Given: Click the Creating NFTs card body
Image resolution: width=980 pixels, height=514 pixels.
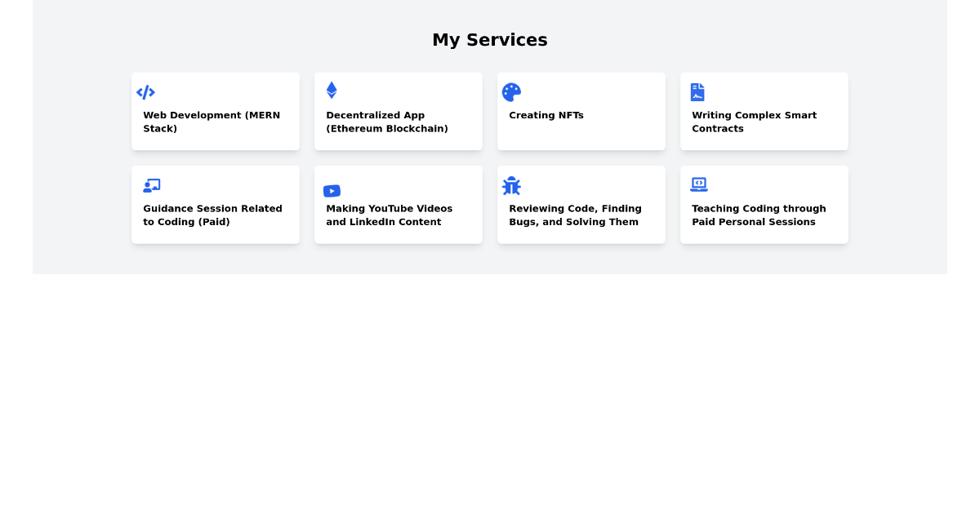Looking at the screenshot, I should coord(581,131).
